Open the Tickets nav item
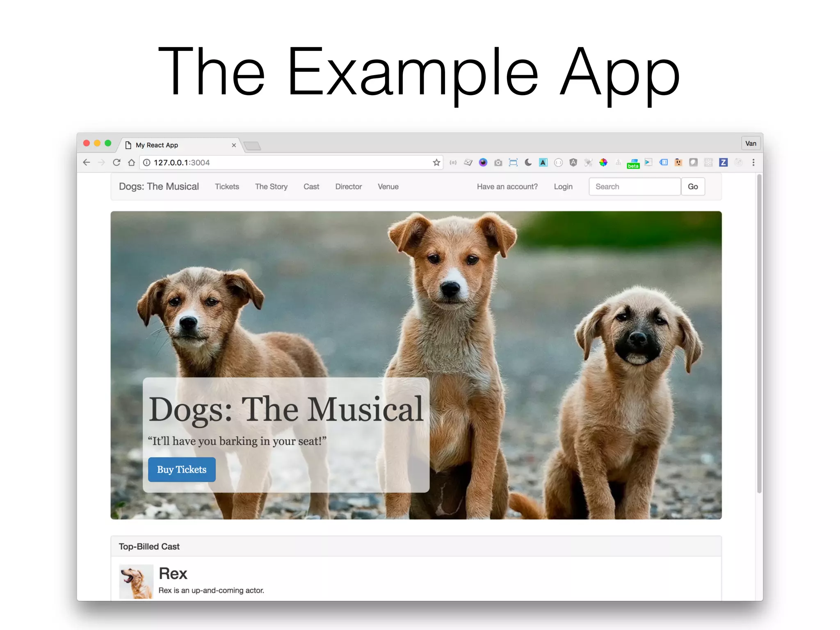Viewport: 840px width, 630px height. 227,187
